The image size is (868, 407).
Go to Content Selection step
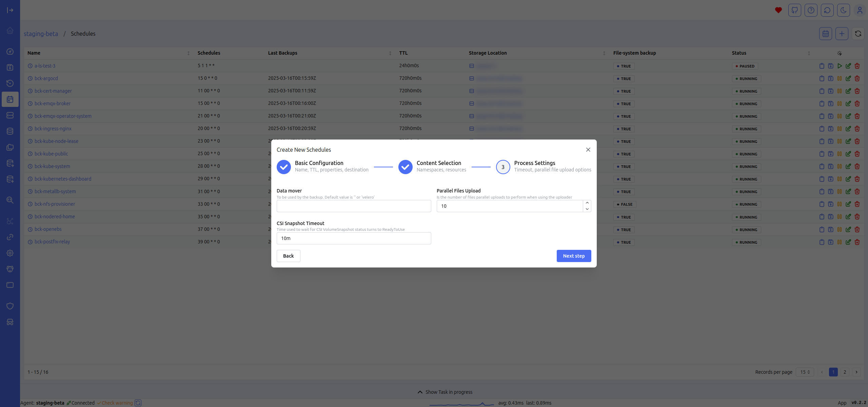click(x=432, y=167)
